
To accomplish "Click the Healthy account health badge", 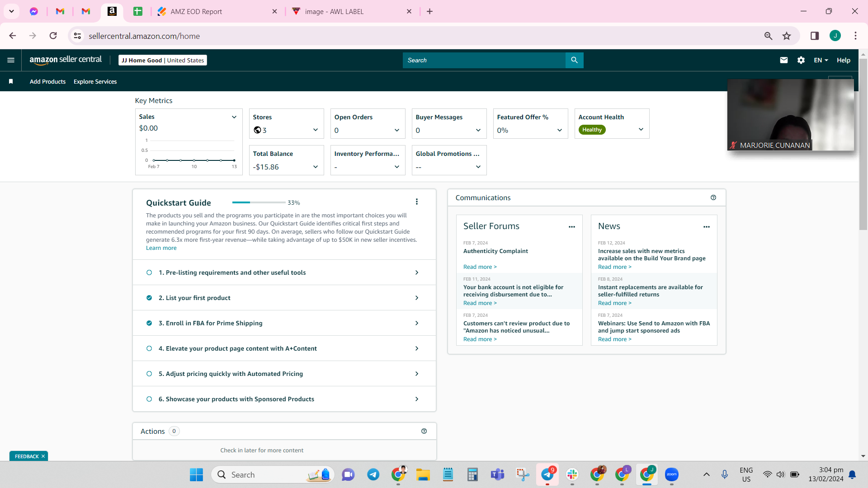I will 592,130.
